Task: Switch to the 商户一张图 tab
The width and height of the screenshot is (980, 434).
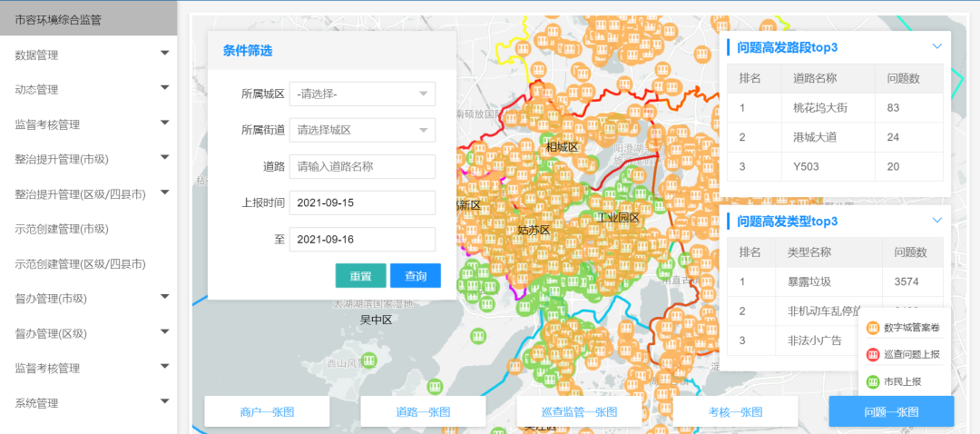Action: (267, 412)
